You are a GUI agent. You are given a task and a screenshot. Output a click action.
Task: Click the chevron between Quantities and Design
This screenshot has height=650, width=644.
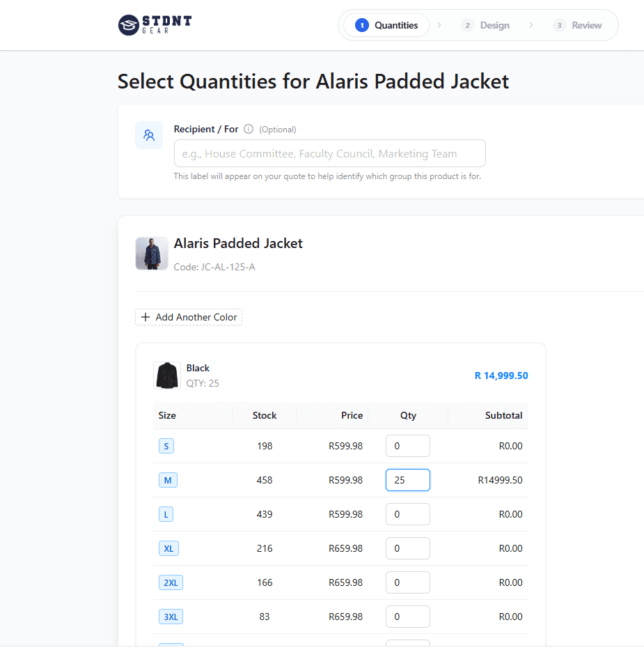439,25
